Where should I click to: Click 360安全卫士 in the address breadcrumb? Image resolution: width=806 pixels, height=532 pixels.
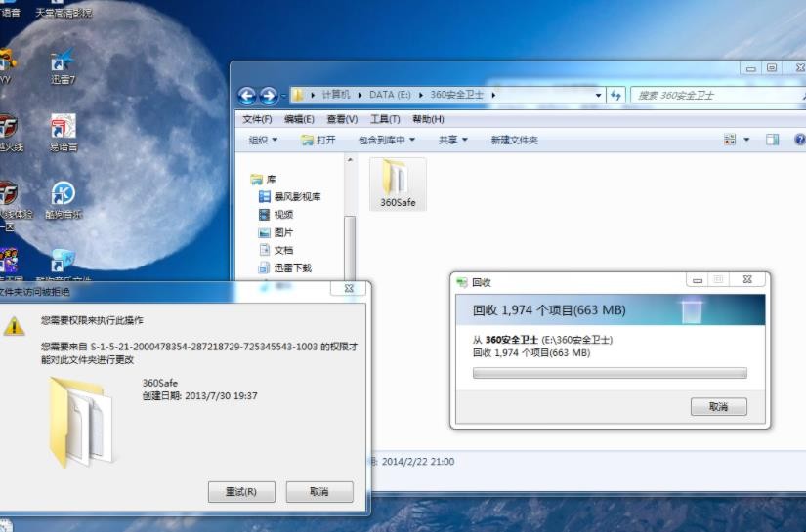(x=456, y=95)
